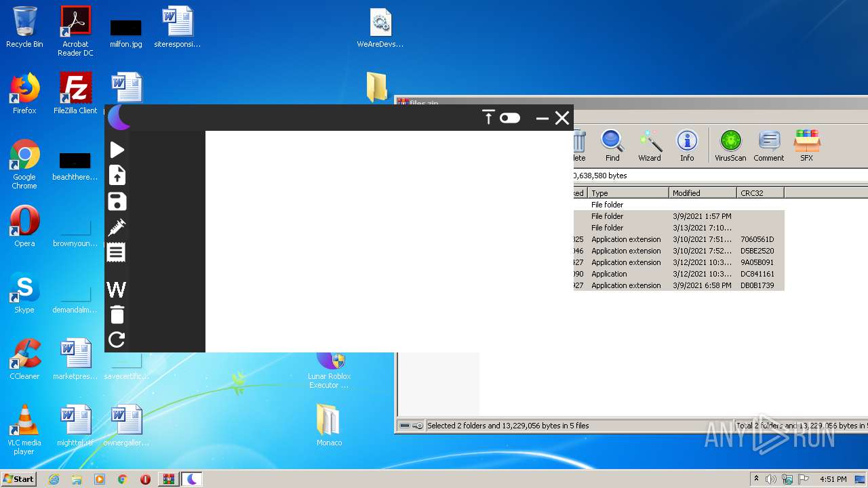Select Lunar Roblox Executor desktop icon
The height and width of the screenshot is (488, 868).
pyautogui.click(x=330, y=371)
